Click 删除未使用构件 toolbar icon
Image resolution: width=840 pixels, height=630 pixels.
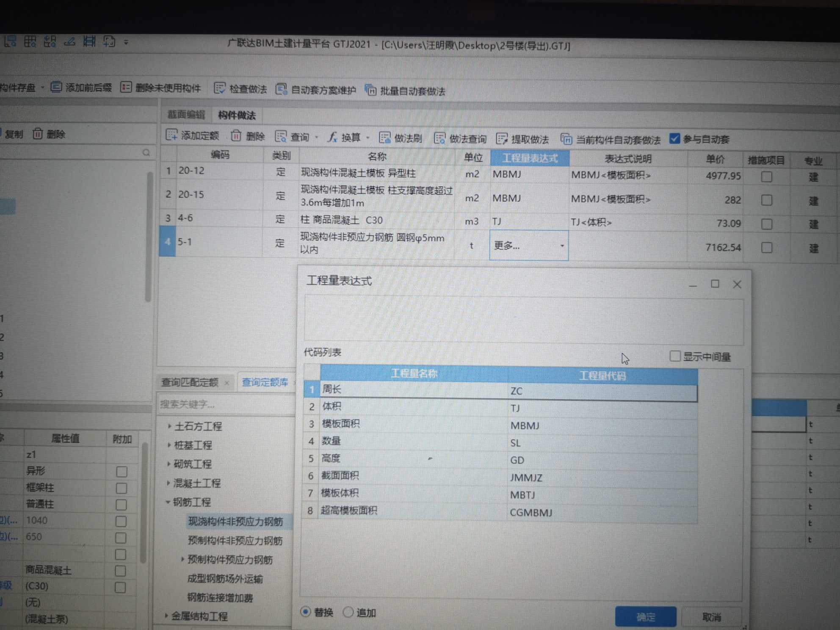point(126,87)
